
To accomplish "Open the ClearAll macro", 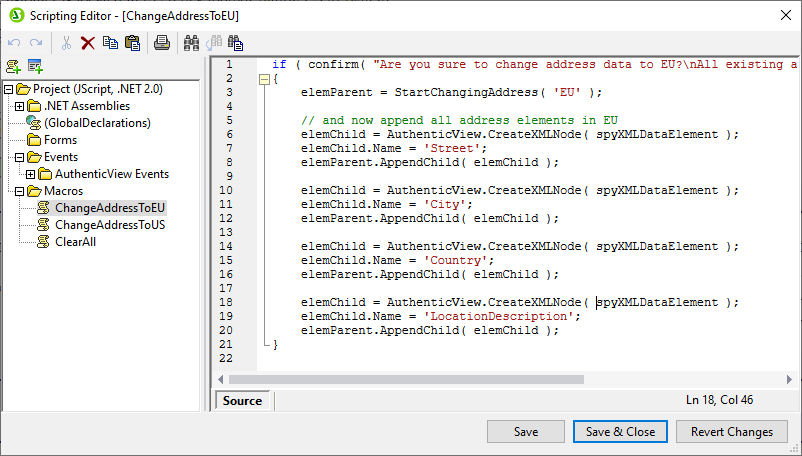I will click(x=75, y=242).
